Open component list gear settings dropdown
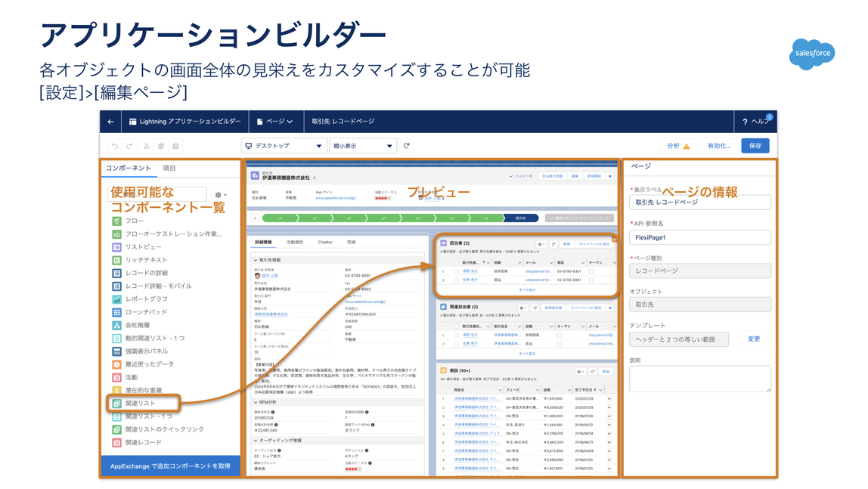The height and width of the screenshot is (489, 868). (x=220, y=195)
